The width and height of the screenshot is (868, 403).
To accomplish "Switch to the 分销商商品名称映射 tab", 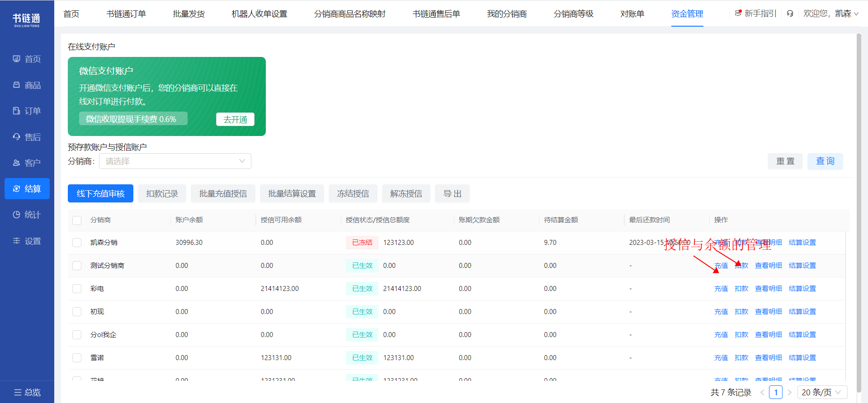I will (350, 14).
